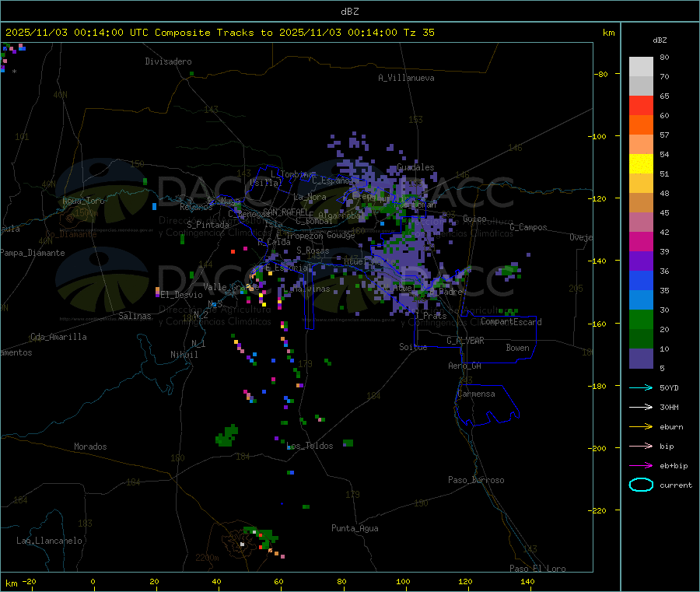Viewport: 700px width, 592px height.
Task: Click the magenta eb+bip arrow in legend
Action: 641,466
